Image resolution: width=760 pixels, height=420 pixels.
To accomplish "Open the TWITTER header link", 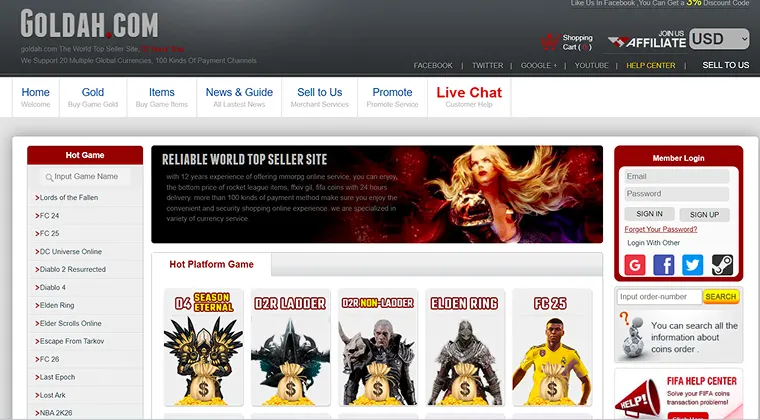I will tap(488, 65).
